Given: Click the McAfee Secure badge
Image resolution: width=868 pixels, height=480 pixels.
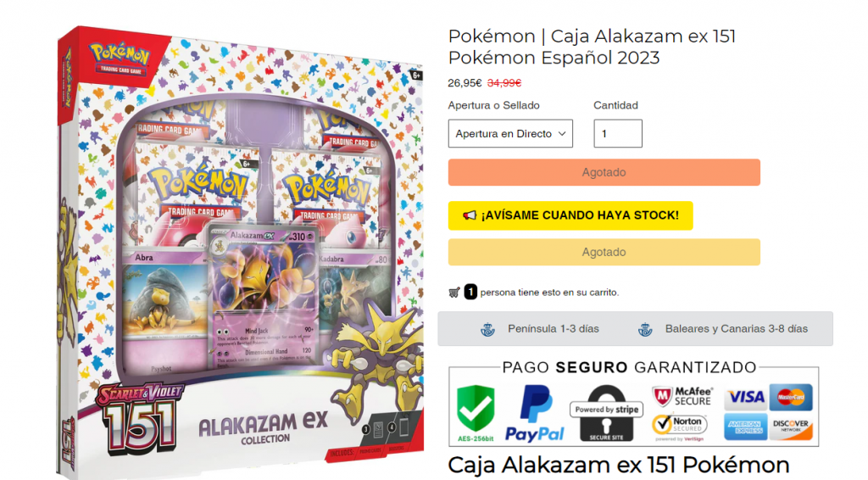Looking at the screenshot, I should click(682, 397).
